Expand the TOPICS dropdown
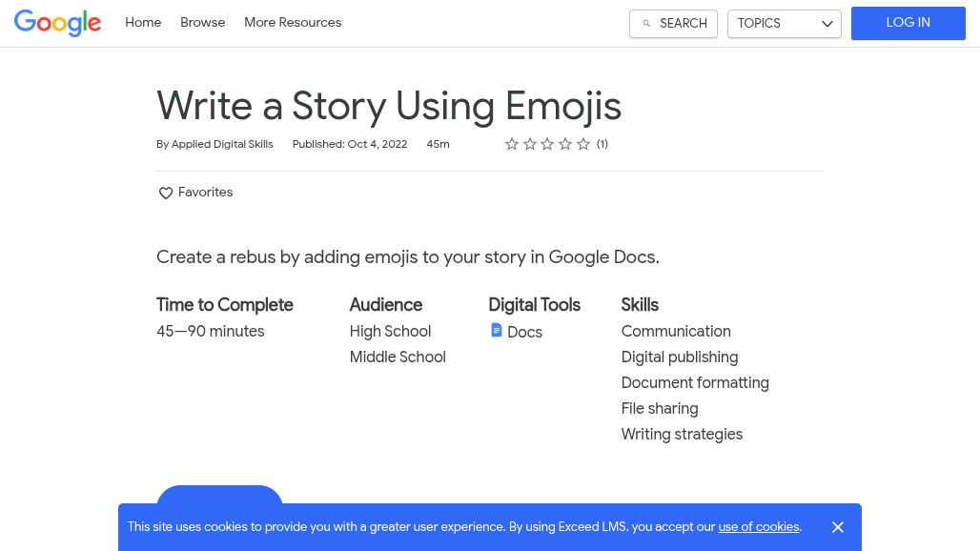Image resolution: width=980 pixels, height=551 pixels. pos(785,24)
